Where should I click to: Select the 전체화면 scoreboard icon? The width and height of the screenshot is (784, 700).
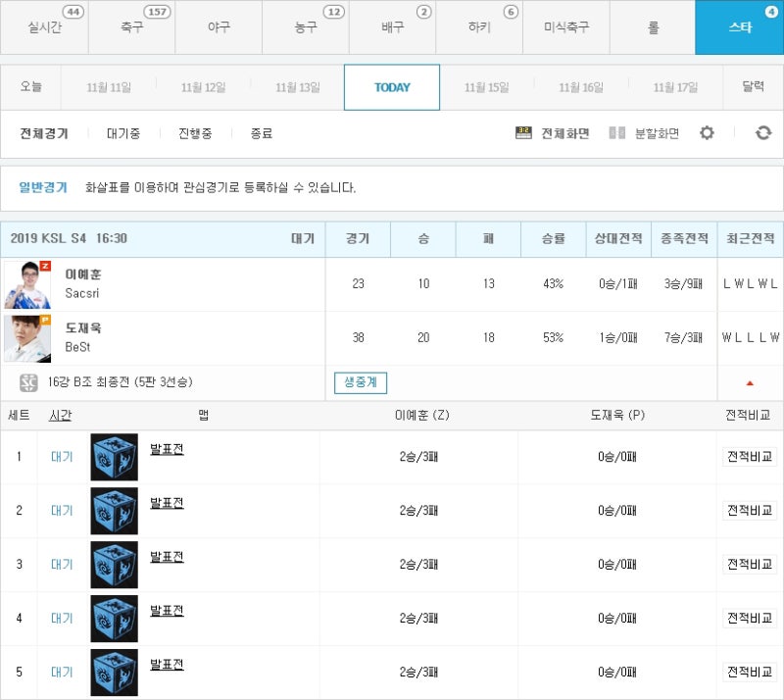523,133
